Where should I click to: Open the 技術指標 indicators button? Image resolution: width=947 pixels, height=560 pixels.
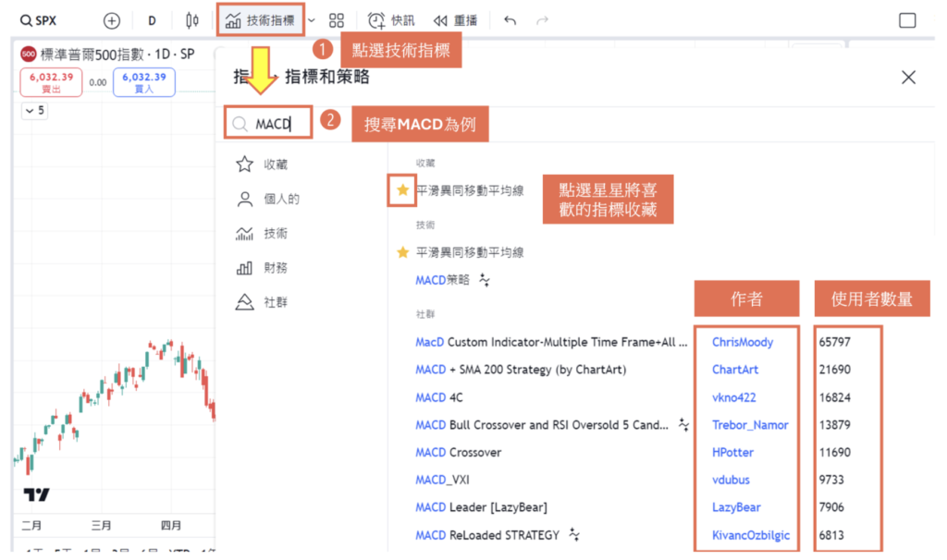point(260,20)
